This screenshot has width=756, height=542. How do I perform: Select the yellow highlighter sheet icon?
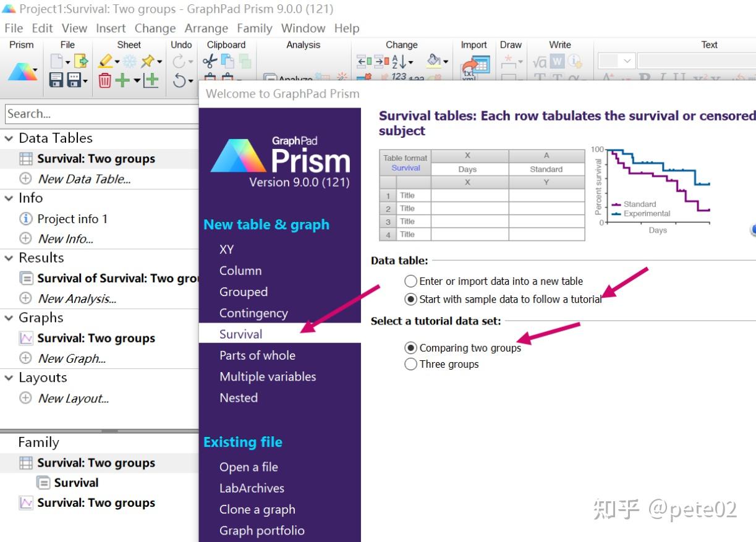point(105,61)
